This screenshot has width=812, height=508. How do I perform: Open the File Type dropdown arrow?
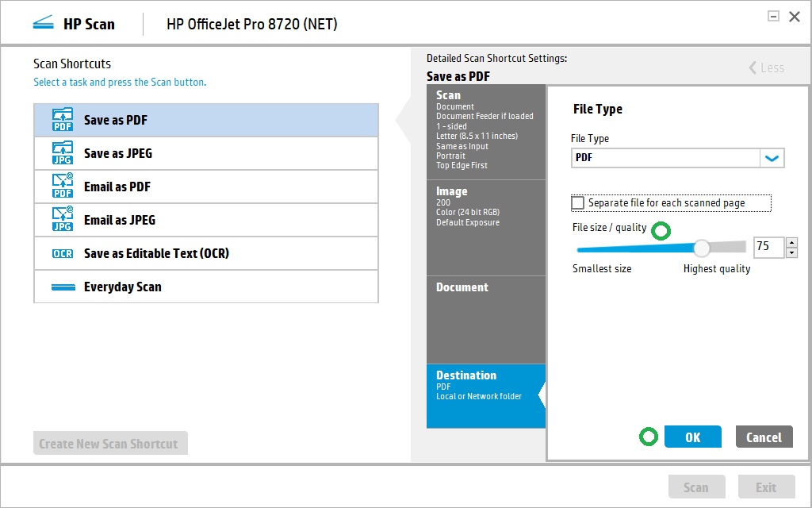pos(772,158)
